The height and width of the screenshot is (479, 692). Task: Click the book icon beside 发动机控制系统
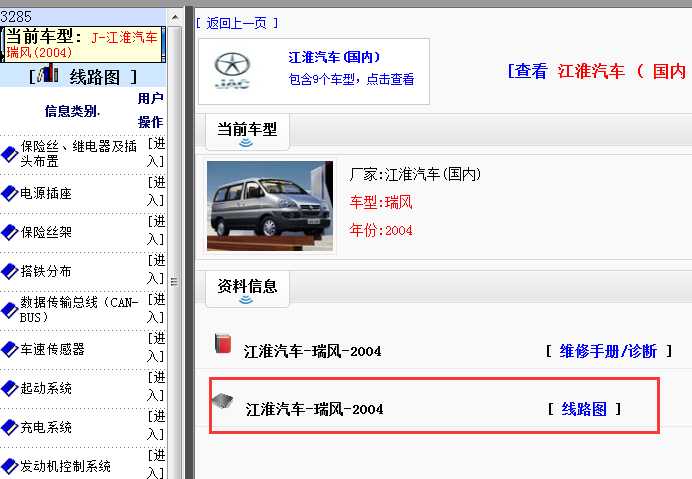(x=9, y=466)
